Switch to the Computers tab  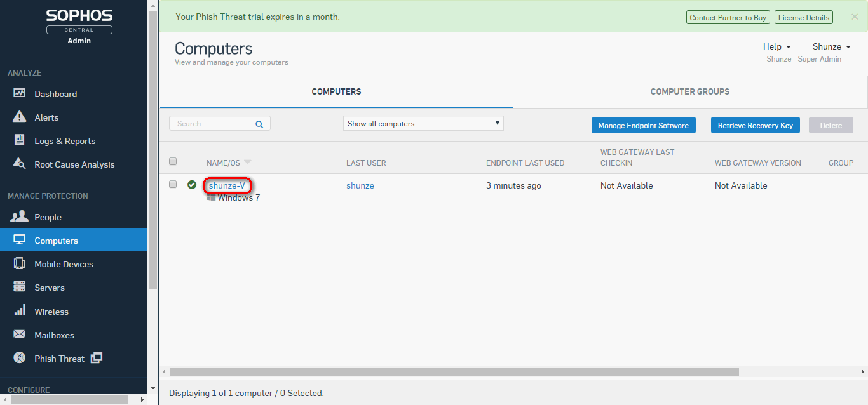(336, 91)
